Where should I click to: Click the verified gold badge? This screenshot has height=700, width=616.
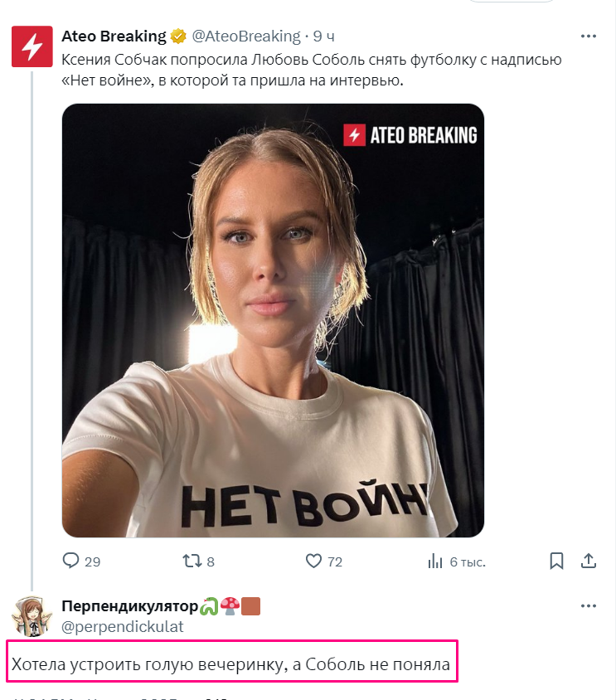(x=178, y=36)
